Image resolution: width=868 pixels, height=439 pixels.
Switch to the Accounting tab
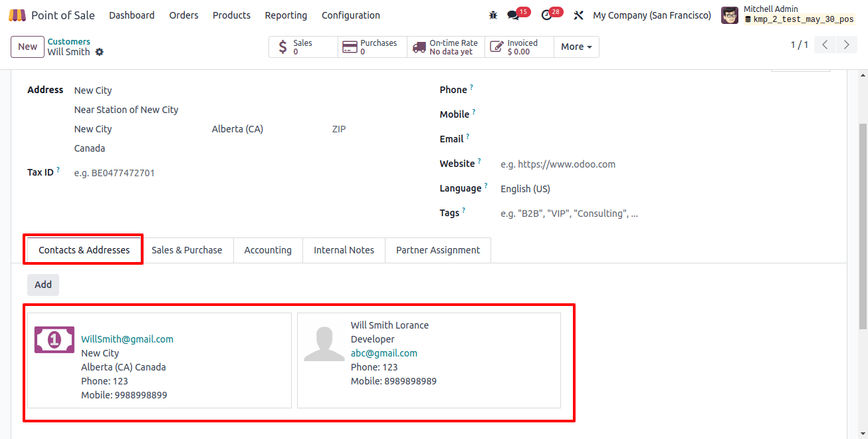(268, 250)
